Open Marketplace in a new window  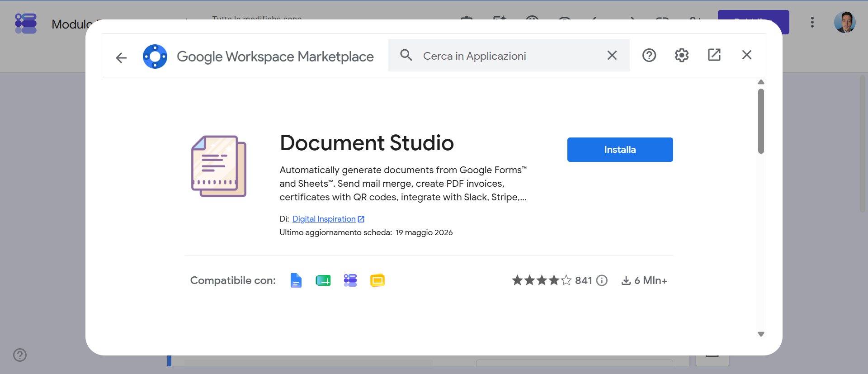(x=714, y=55)
